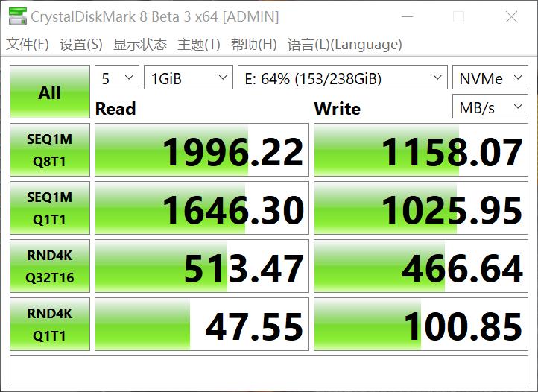Click the empty comment field at bottom

269,369
